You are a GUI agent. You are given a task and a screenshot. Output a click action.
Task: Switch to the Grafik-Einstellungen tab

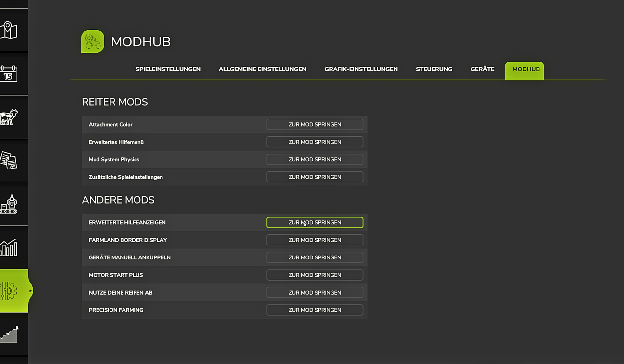tap(361, 69)
